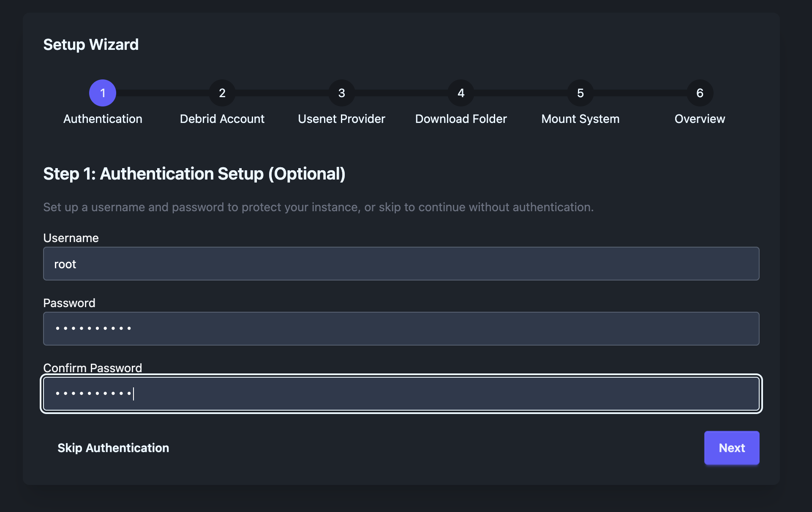Viewport: 812px width, 512px height.
Task: Click inside the Confirm Password field
Action: [x=401, y=394]
